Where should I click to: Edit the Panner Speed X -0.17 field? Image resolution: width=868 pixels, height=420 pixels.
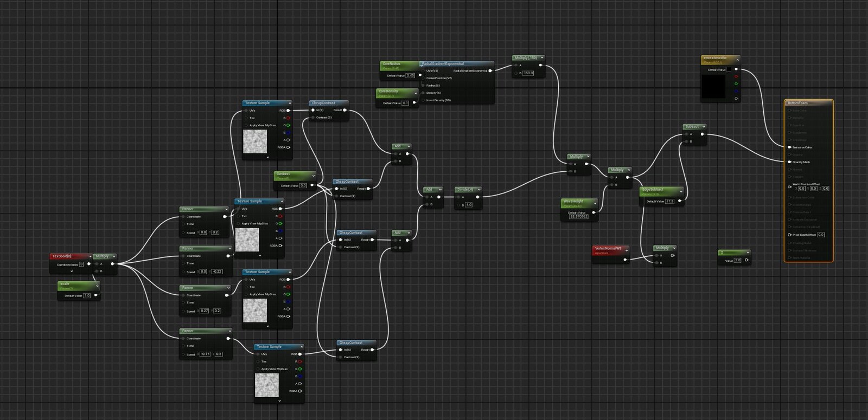pos(205,354)
